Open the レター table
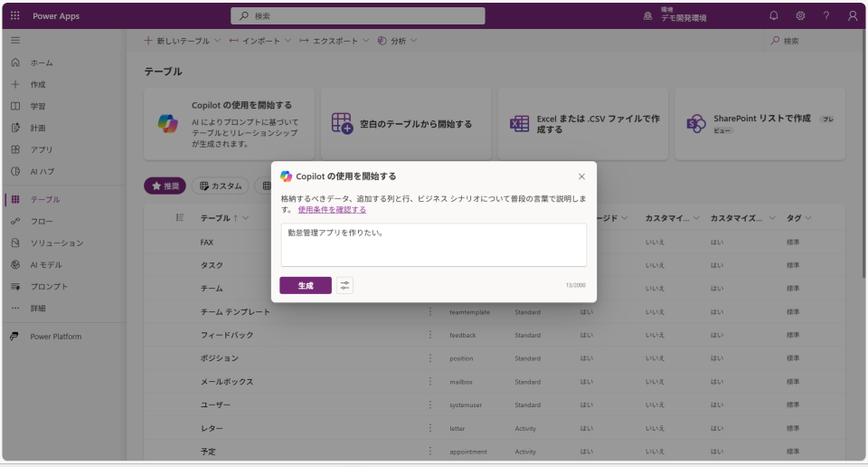Screen dimensions: 868x467 point(212,428)
